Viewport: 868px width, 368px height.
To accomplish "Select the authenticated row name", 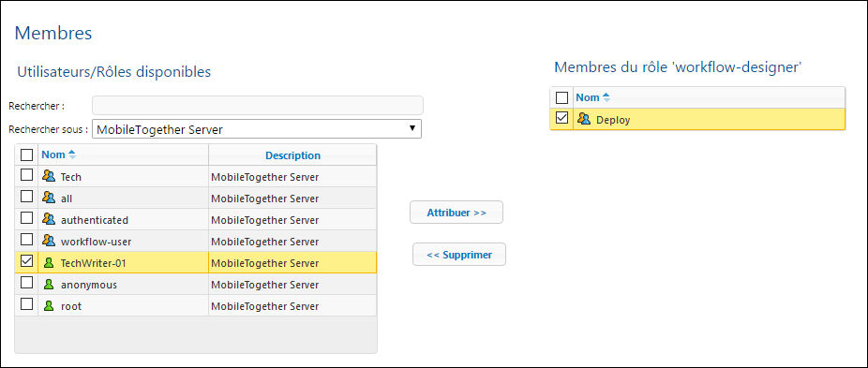I will (x=95, y=220).
